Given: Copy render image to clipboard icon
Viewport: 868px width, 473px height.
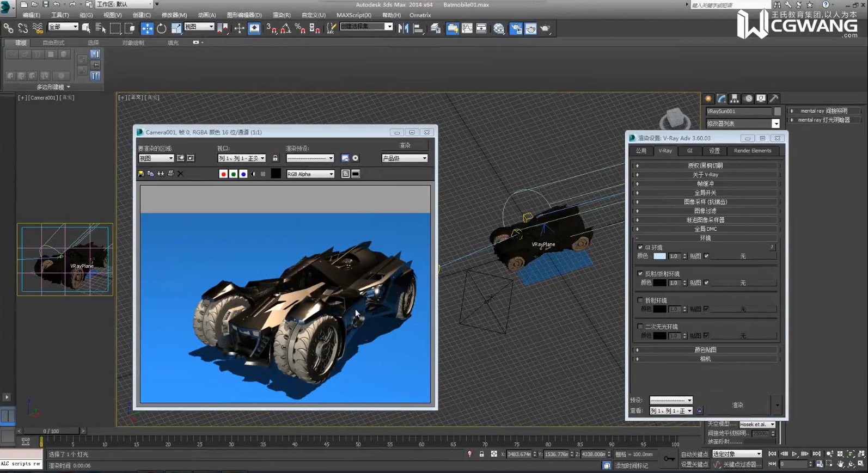Looking at the screenshot, I should 151,174.
